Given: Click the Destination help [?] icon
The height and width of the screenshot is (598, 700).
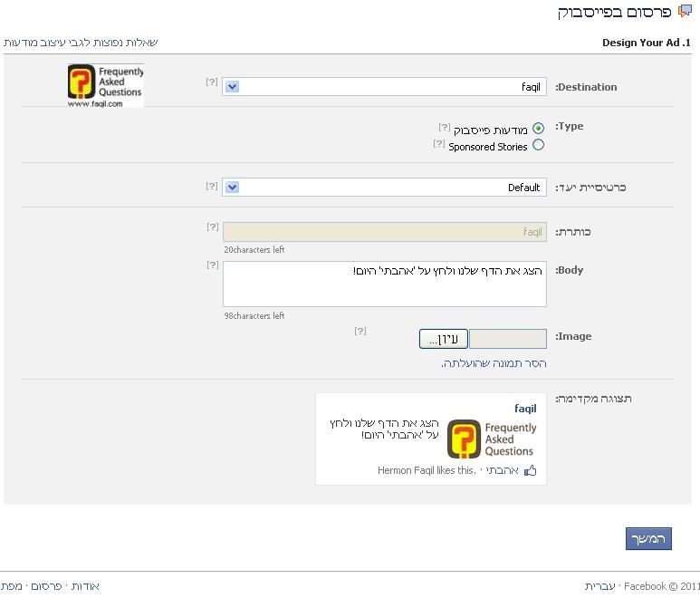Looking at the screenshot, I should click(x=212, y=82).
